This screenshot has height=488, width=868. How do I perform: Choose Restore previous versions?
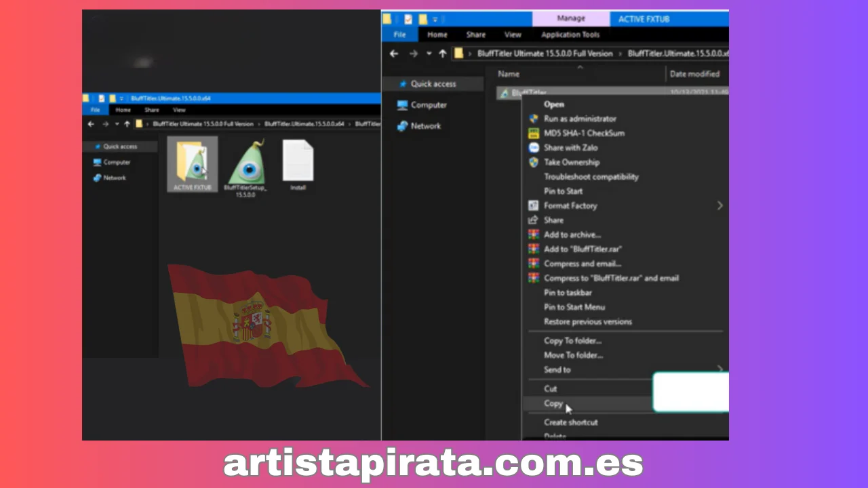(588, 322)
